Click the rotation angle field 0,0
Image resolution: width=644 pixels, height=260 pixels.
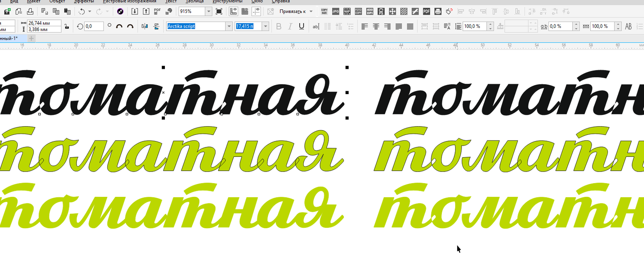(x=94, y=26)
